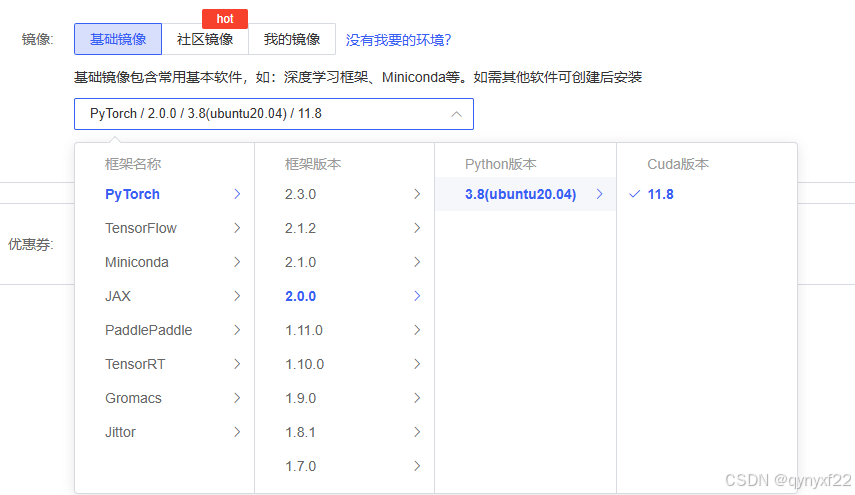Select TensorRT framework

tap(165, 364)
